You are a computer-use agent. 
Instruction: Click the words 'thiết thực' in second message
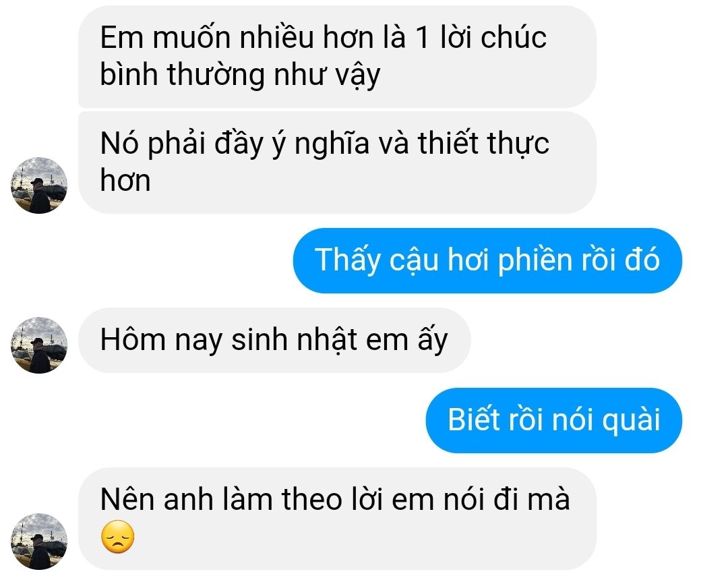[483, 143]
